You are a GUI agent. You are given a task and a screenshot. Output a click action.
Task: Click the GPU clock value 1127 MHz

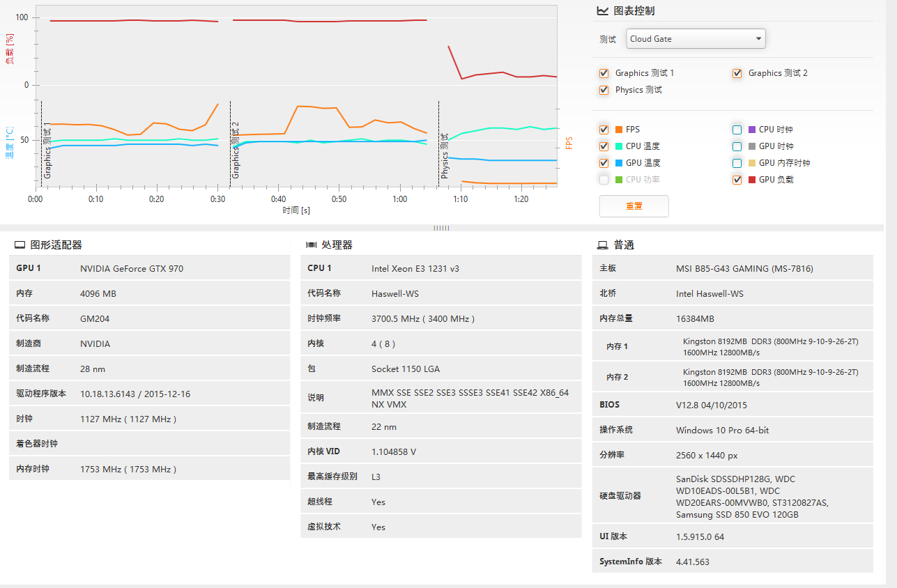click(x=128, y=419)
